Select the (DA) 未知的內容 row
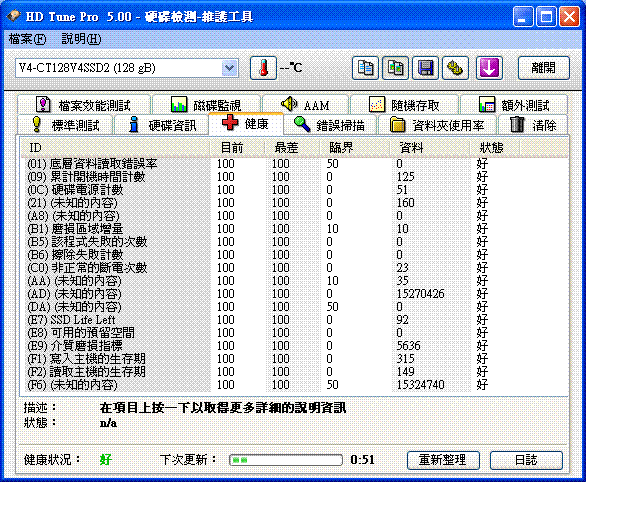Screen dimensions: 640x512 (294, 307)
